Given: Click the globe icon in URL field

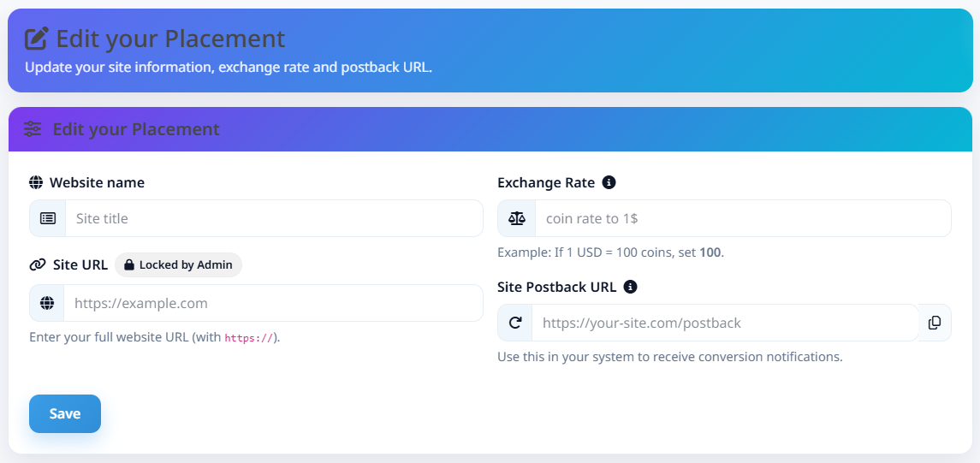Looking at the screenshot, I should 47,303.
